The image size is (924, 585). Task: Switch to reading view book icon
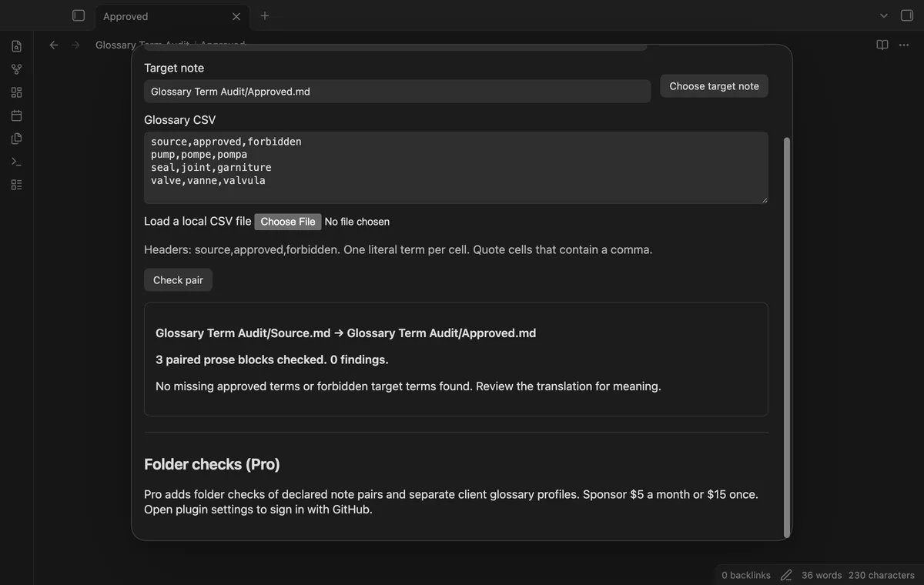point(882,45)
